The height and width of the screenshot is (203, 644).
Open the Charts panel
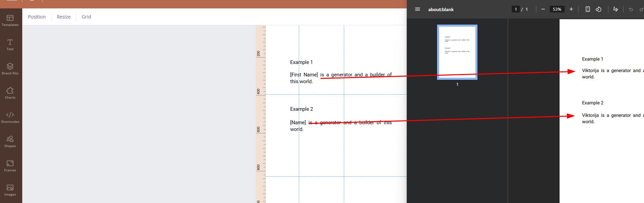[x=10, y=93]
